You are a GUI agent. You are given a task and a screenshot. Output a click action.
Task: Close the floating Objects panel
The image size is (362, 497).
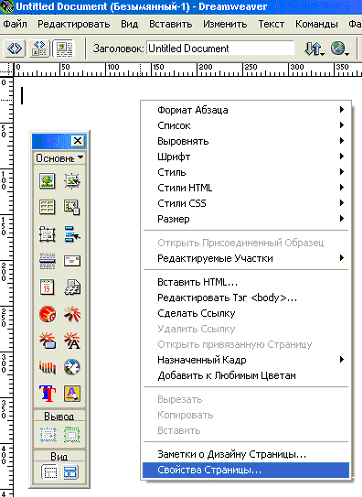pyautogui.click(x=78, y=141)
